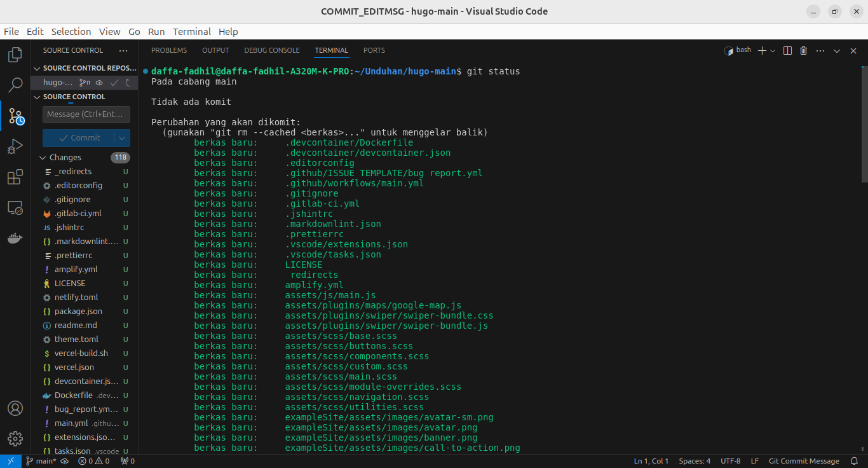Viewport: 868px width, 468px height.
Task: Click new terminal plus icon
Action: [x=762, y=50]
